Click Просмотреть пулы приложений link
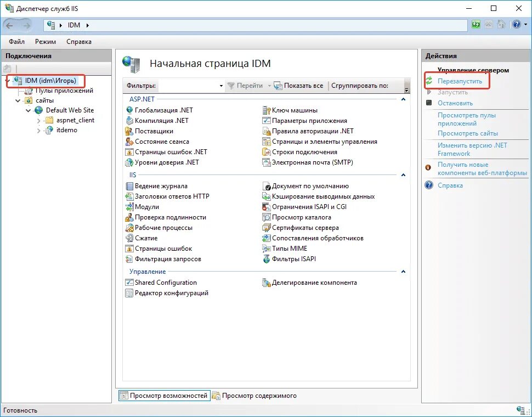The image size is (532, 417). 467,119
